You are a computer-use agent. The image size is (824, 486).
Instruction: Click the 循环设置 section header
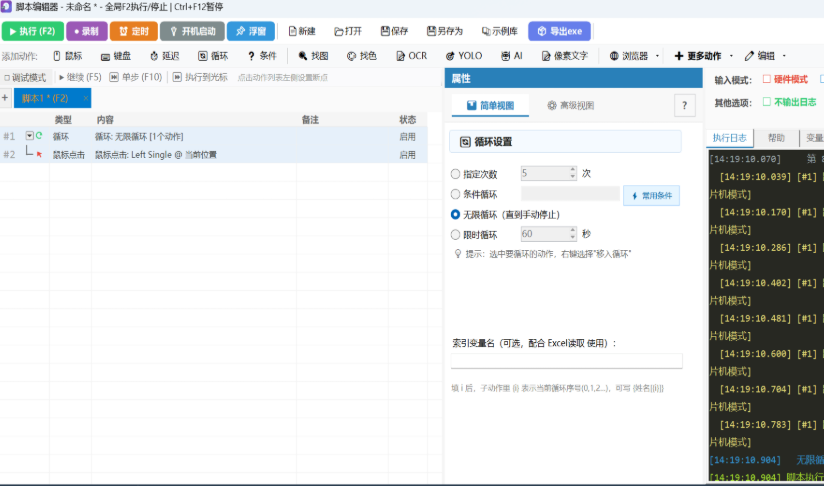[566, 142]
